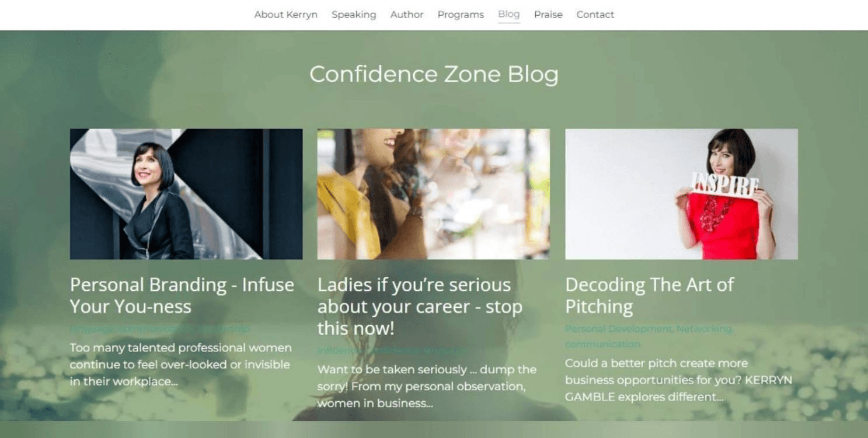Select Author in the navigation bar
Viewport: 868px width, 438px height.
(407, 15)
